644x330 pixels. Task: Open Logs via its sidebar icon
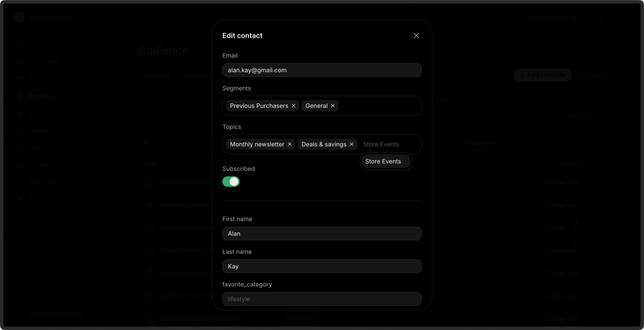pos(19,147)
